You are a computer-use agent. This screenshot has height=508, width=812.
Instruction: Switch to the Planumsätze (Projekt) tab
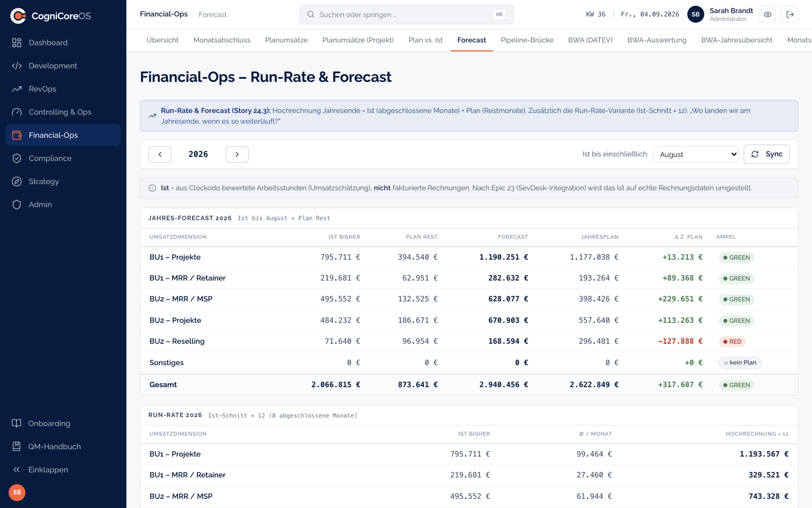358,40
